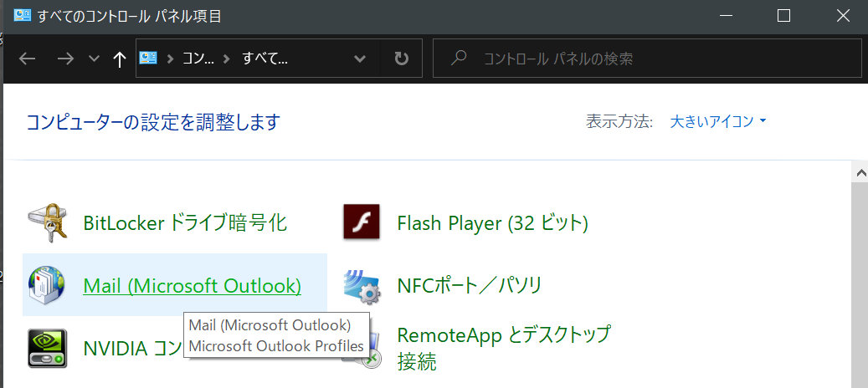Screen dimensions: 868x388
Task: Open the 大きいアイコン view mode dropdown
Action: tap(718, 121)
